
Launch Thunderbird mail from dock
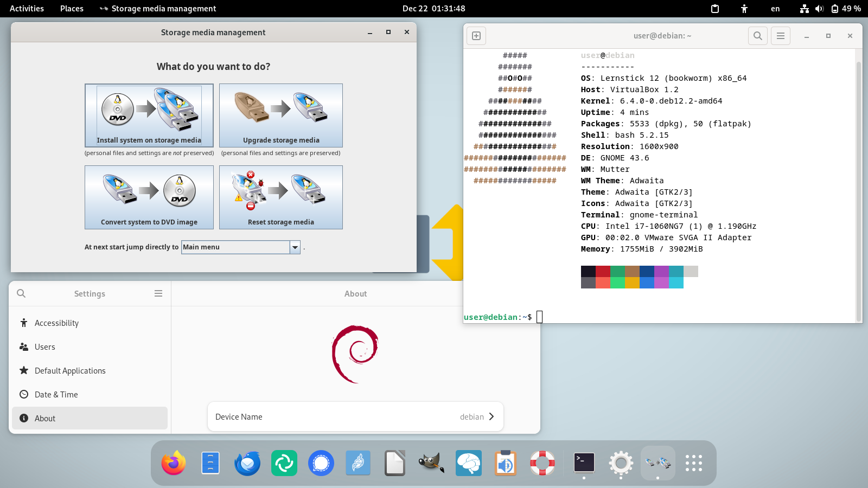[x=247, y=463]
